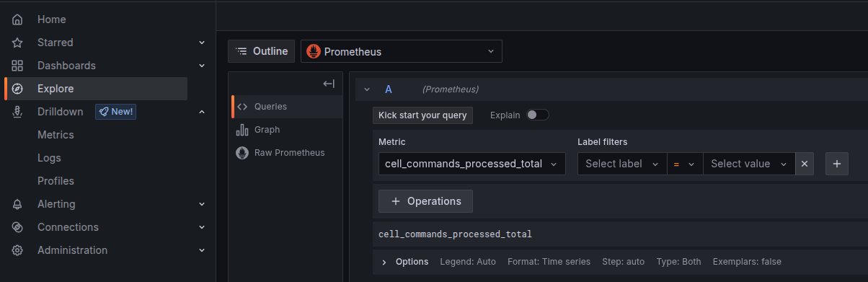
Task: Click the (Prometheus) query datasource label
Action: coord(451,89)
